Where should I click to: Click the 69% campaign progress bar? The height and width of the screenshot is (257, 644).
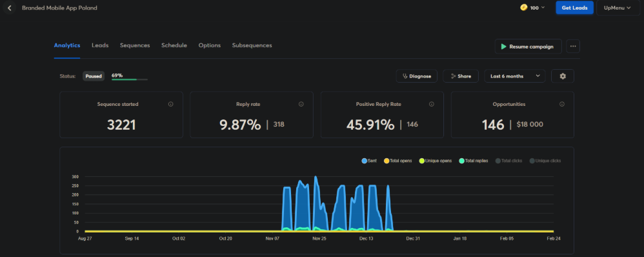click(129, 79)
